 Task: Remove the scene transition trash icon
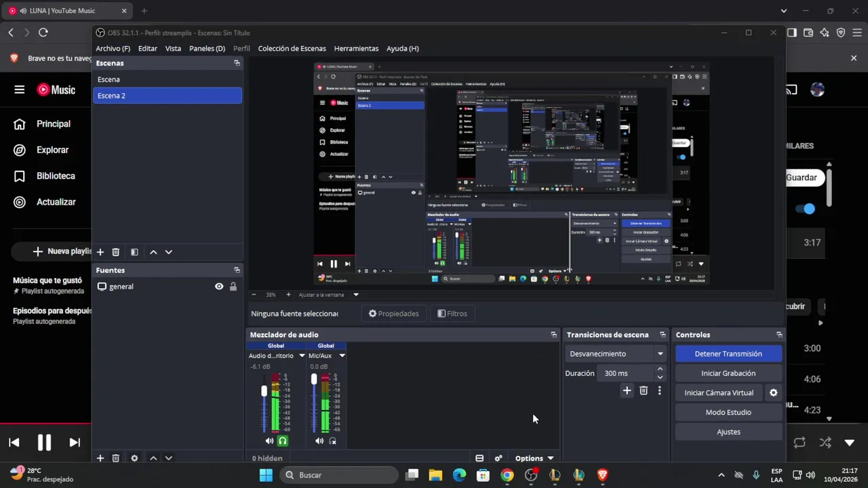coord(644,390)
